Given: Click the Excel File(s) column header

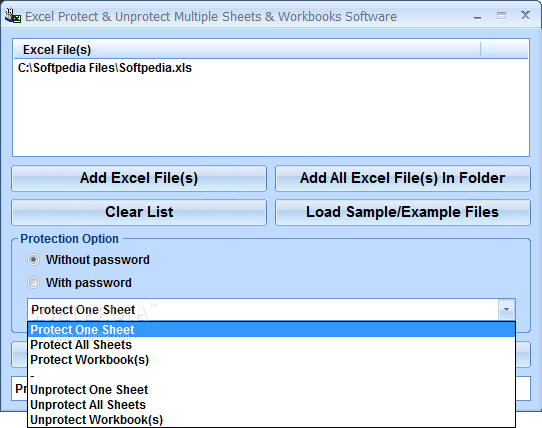Looking at the screenshot, I should coord(247,50).
